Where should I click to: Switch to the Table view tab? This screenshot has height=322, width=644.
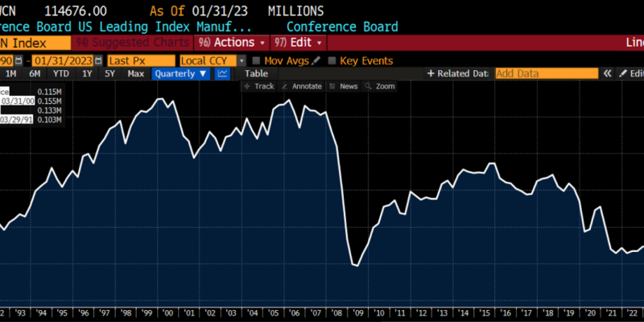(x=256, y=73)
